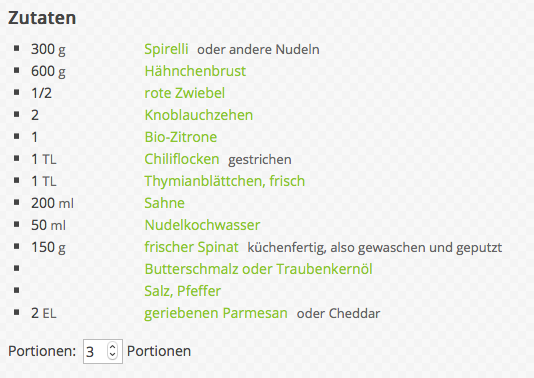
Task: Open the Sahne ingredient link
Action: (164, 203)
